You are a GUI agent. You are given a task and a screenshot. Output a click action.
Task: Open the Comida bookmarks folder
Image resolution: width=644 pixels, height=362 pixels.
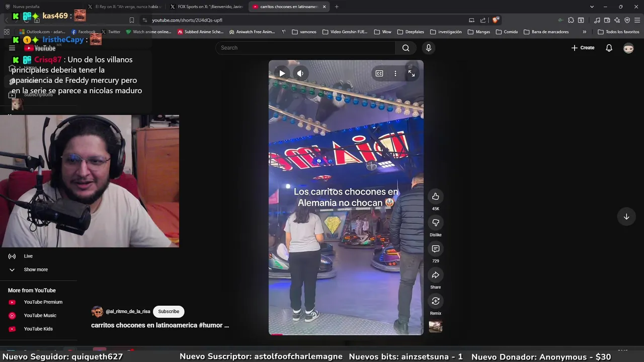507,32
